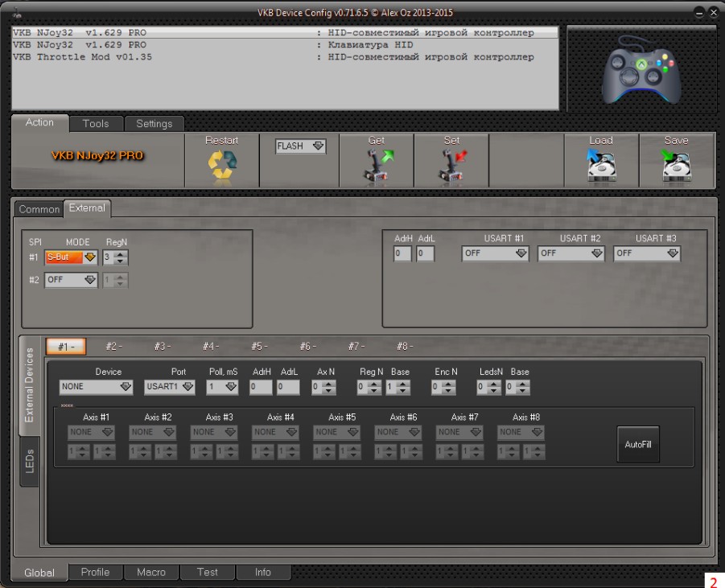The width and height of the screenshot is (725, 588).
Task: Switch to the Profile bottom tab
Action: point(95,572)
